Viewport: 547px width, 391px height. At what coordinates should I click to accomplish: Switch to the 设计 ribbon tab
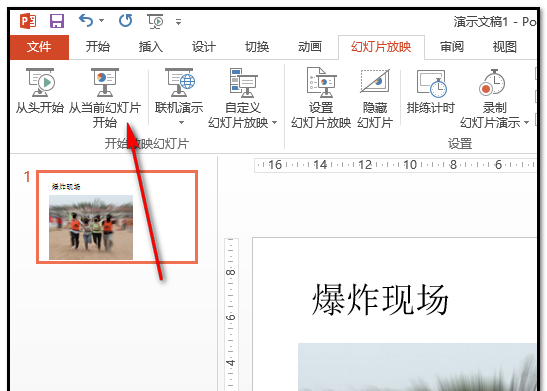204,47
